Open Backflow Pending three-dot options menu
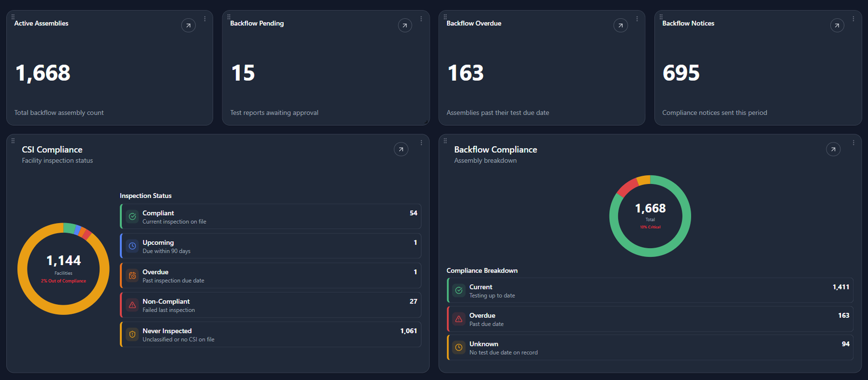The height and width of the screenshot is (380, 868). click(x=421, y=19)
